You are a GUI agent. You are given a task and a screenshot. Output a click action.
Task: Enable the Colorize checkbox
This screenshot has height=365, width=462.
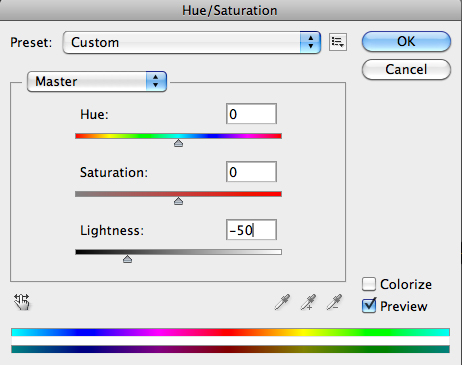pos(369,284)
